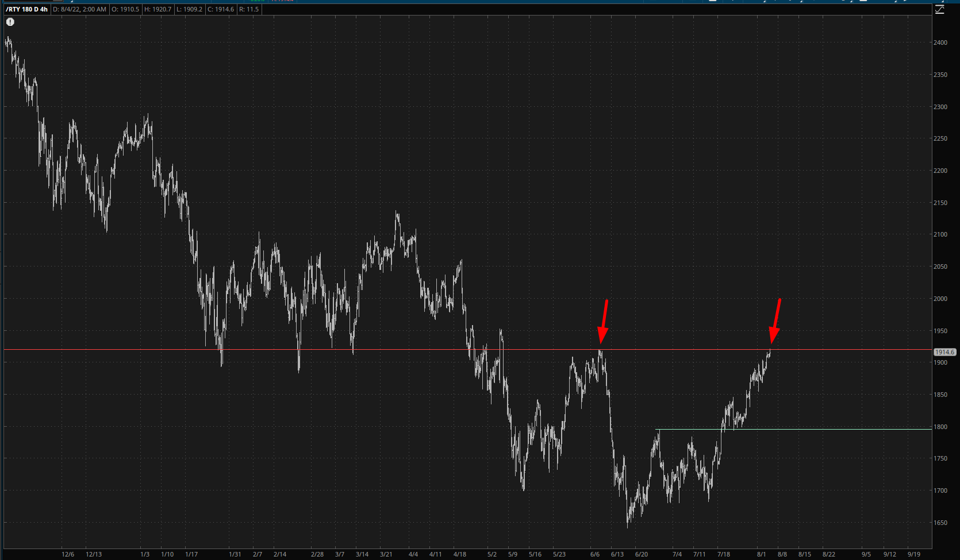The image size is (960, 560).
Task: Click the 1650 price axis label
Action: coord(940,523)
